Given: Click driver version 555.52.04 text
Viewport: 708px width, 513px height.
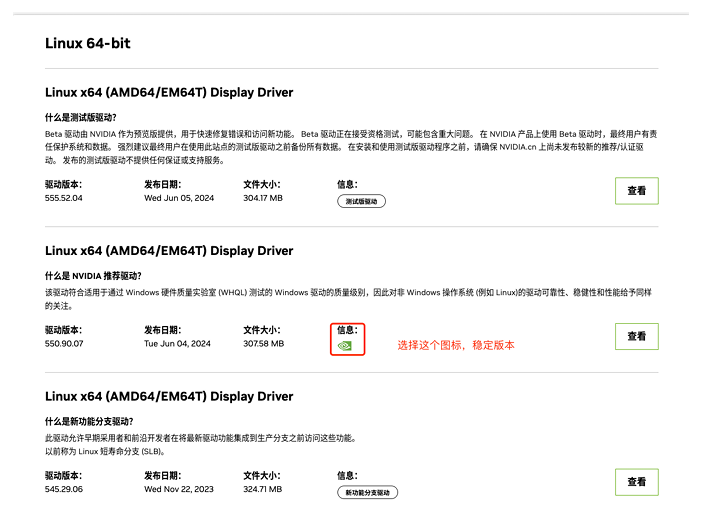Looking at the screenshot, I should click(x=64, y=198).
